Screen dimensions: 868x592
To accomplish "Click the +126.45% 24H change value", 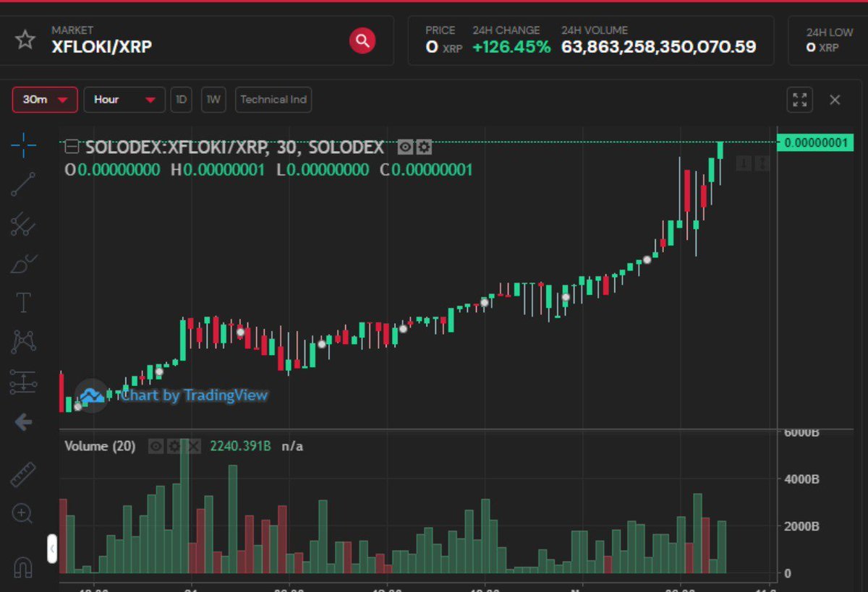I will click(x=511, y=47).
